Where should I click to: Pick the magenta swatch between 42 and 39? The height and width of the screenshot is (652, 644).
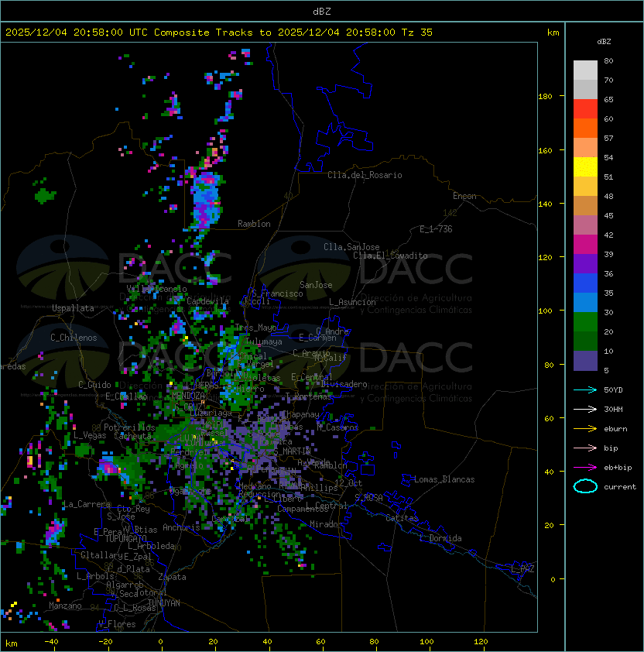[x=585, y=245]
